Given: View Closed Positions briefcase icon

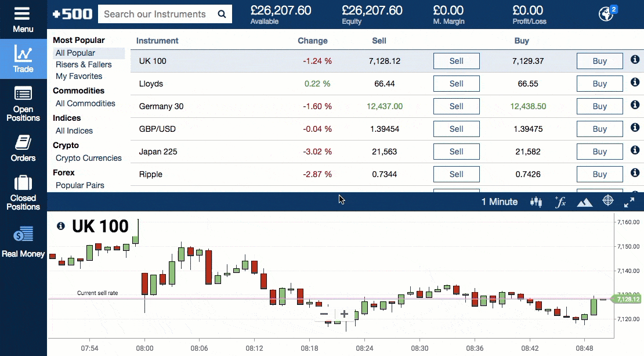Looking at the screenshot, I should coord(23,182).
